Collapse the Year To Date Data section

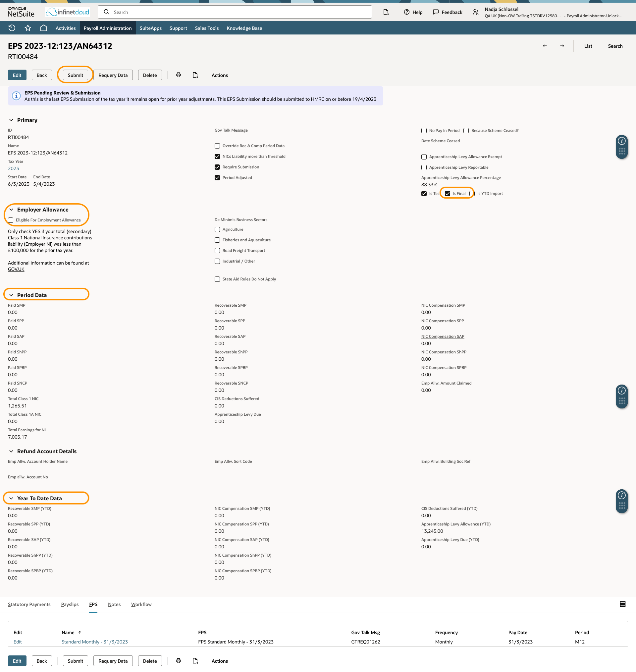click(x=11, y=498)
